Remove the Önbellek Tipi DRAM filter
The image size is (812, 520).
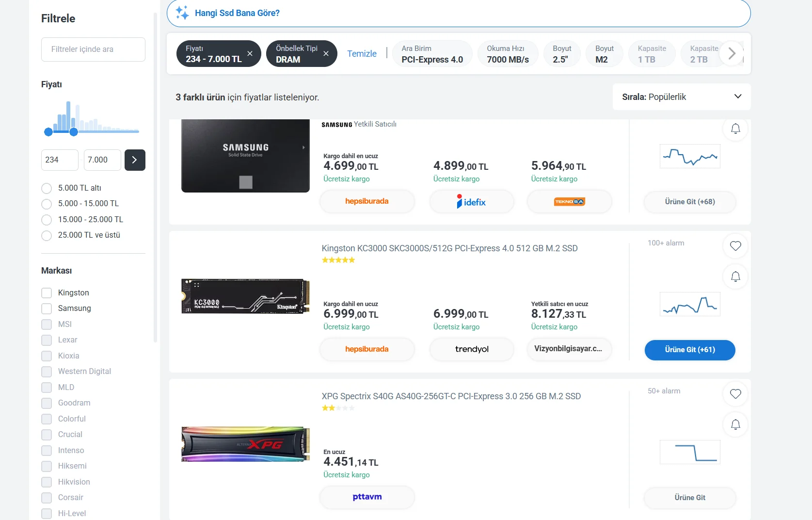click(x=326, y=53)
